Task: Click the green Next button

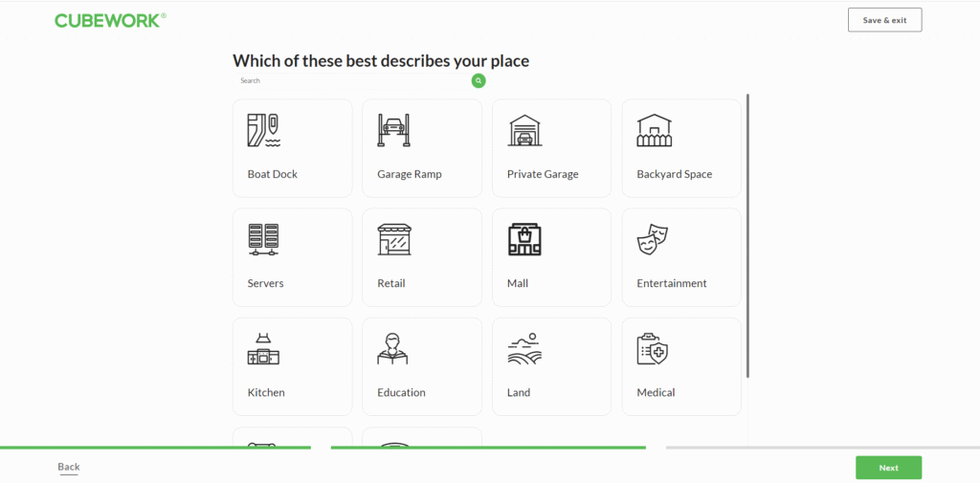Action: pos(888,468)
